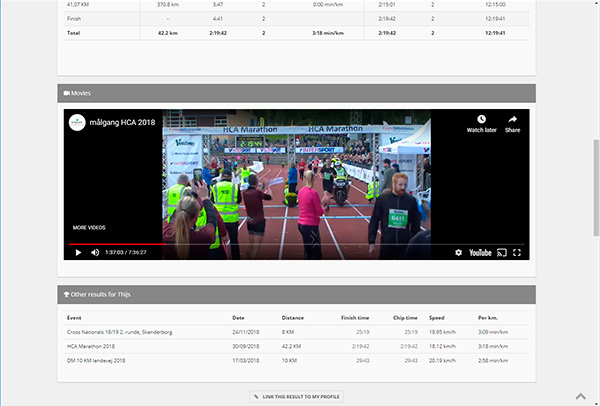
Task: Select the date 24/11/2018
Action: (246, 332)
